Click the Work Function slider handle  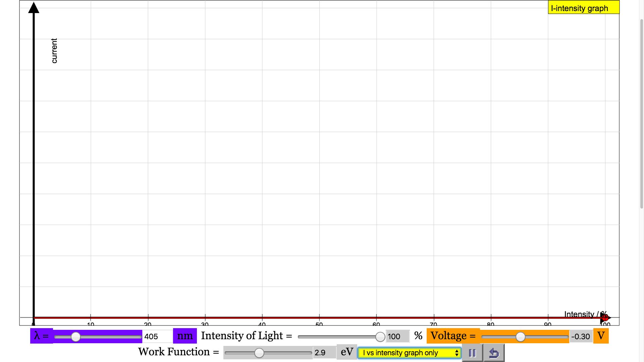259,353
